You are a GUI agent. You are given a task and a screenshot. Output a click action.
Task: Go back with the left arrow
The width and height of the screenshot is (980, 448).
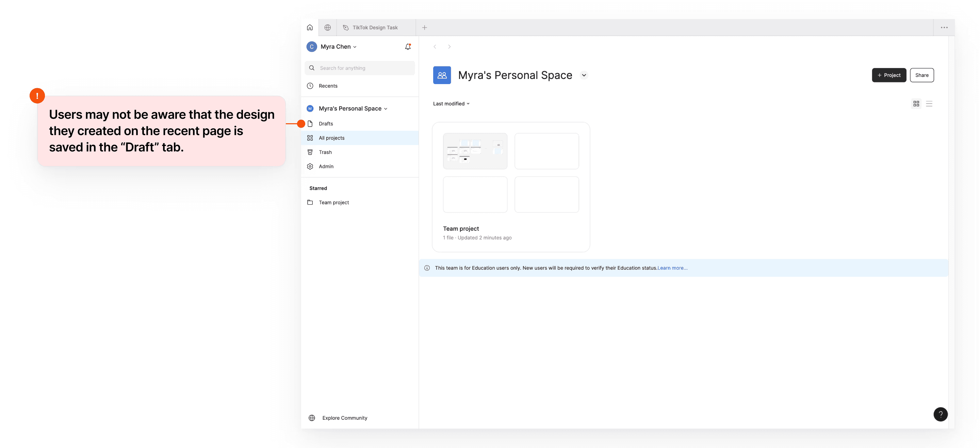tap(435, 46)
